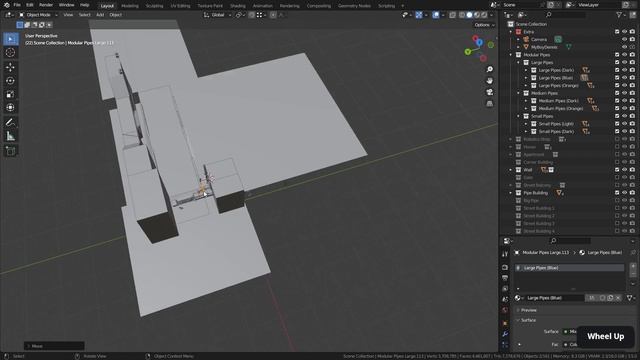Open the viewport Select menu
Screen dimensions: 640x360
point(84,15)
